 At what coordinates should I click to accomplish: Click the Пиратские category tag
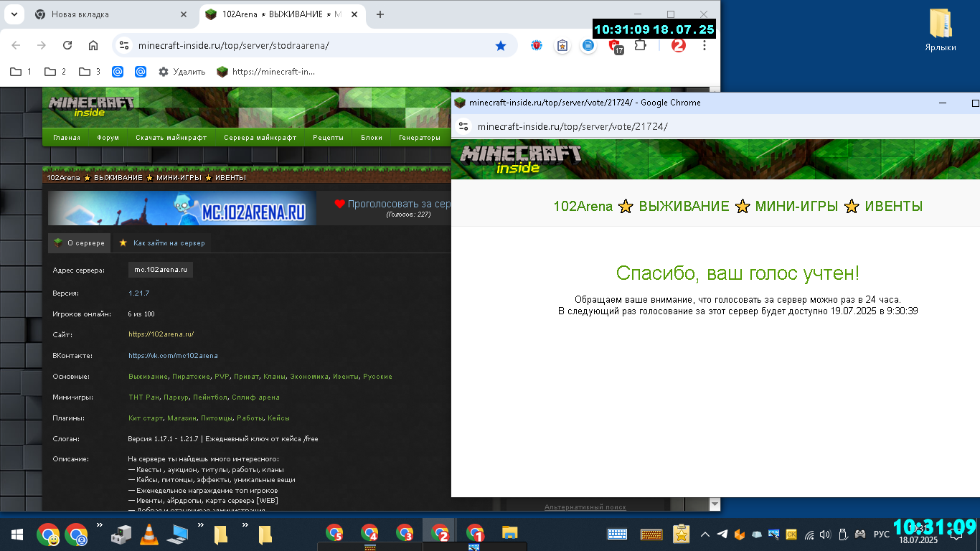pos(191,376)
